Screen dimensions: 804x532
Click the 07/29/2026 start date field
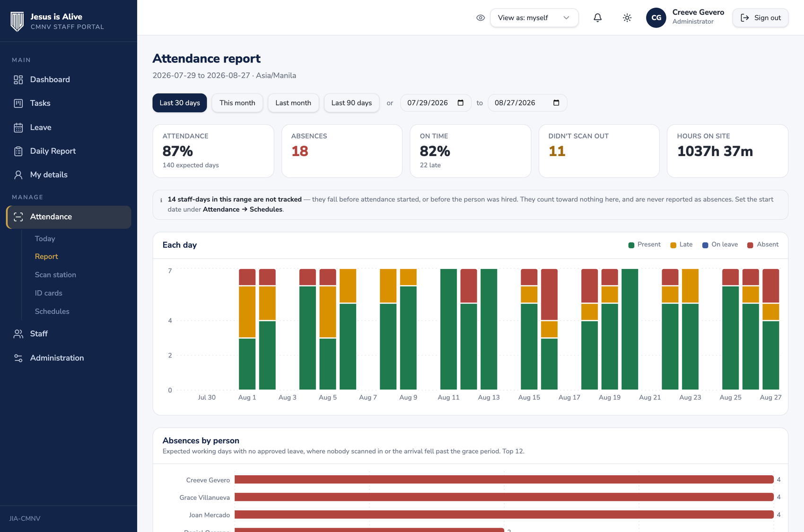(x=436, y=103)
